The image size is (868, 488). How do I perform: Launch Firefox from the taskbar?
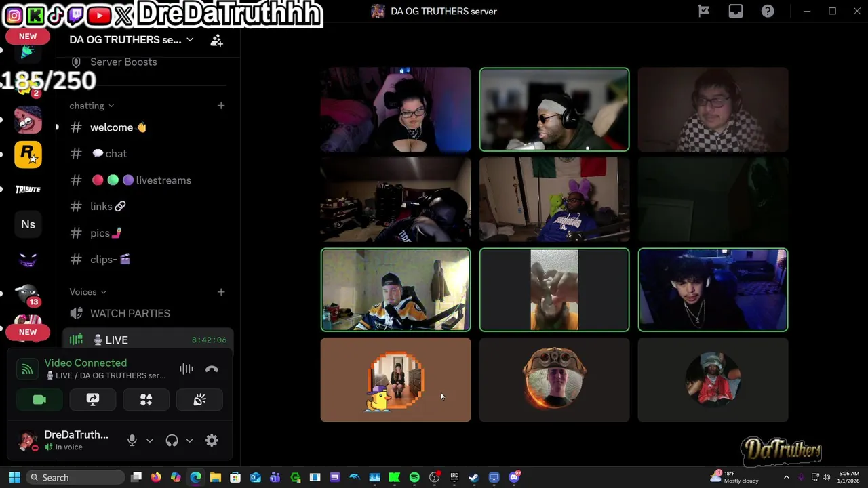(x=156, y=478)
